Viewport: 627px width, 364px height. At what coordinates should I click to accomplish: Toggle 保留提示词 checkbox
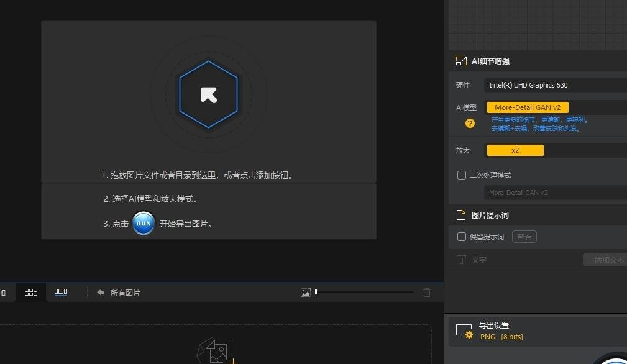click(x=462, y=237)
